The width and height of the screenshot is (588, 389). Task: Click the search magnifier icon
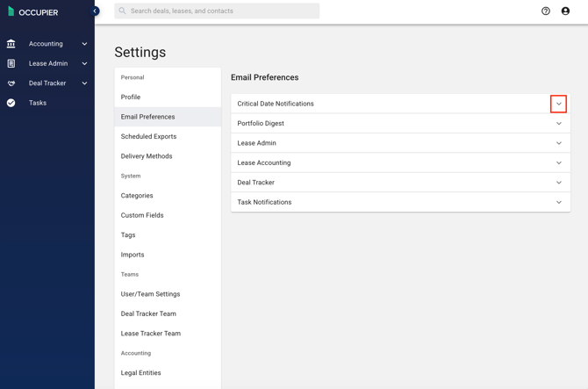(122, 11)
